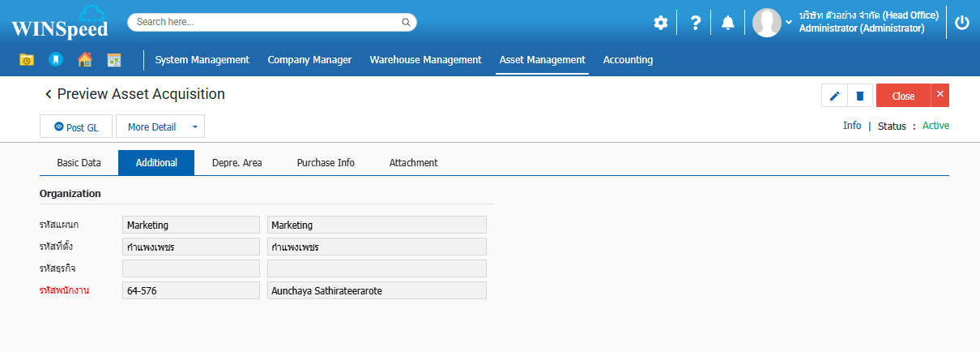Open the Warehouse Management menu
980x352 pixels.
click(425, 60)
